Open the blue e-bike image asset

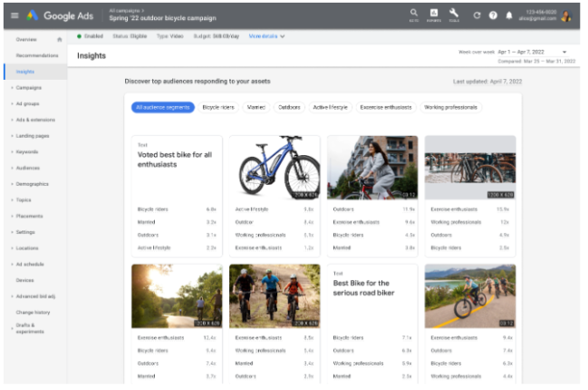tap(275, 168)
